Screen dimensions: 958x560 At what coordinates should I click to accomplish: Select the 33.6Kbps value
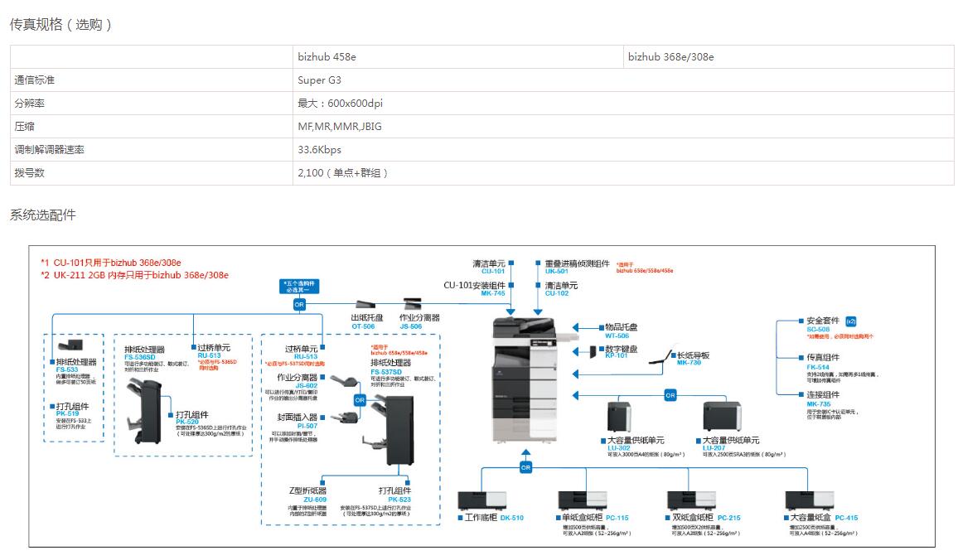[320, 150]
